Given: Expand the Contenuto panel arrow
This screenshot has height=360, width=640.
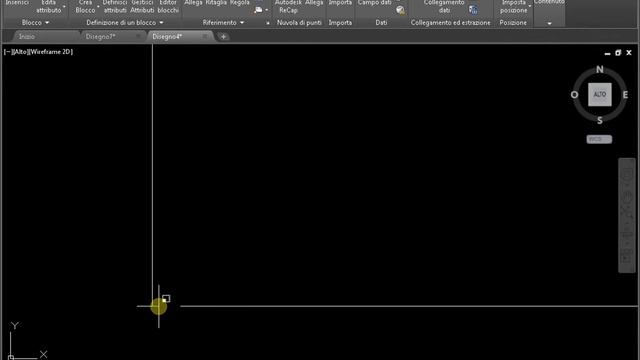Looking at the screenshot, I should pyautogui.click(x=549, y=24).
